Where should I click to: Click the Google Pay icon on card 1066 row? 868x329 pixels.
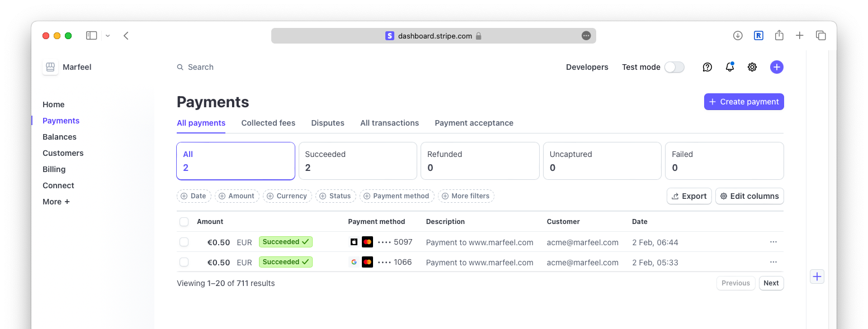coord(353,261)
